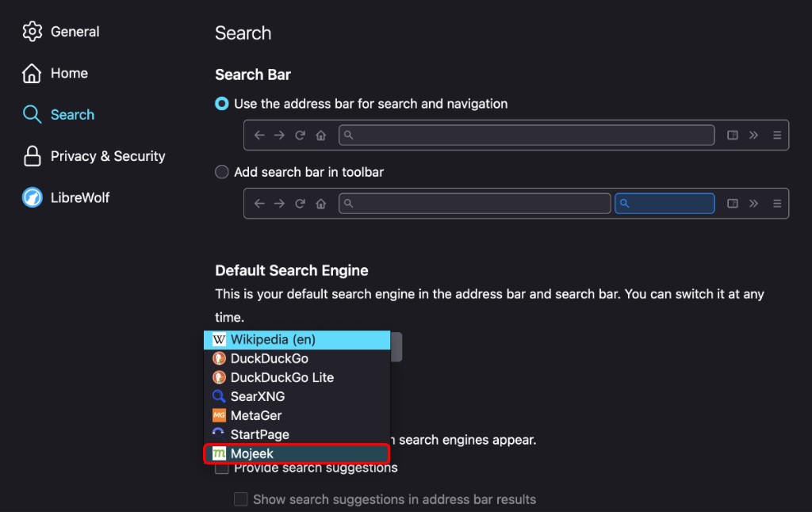The image size is (812, 512).
Task: Click reload icon in second toolbar preview
Action: coord(300,204)
